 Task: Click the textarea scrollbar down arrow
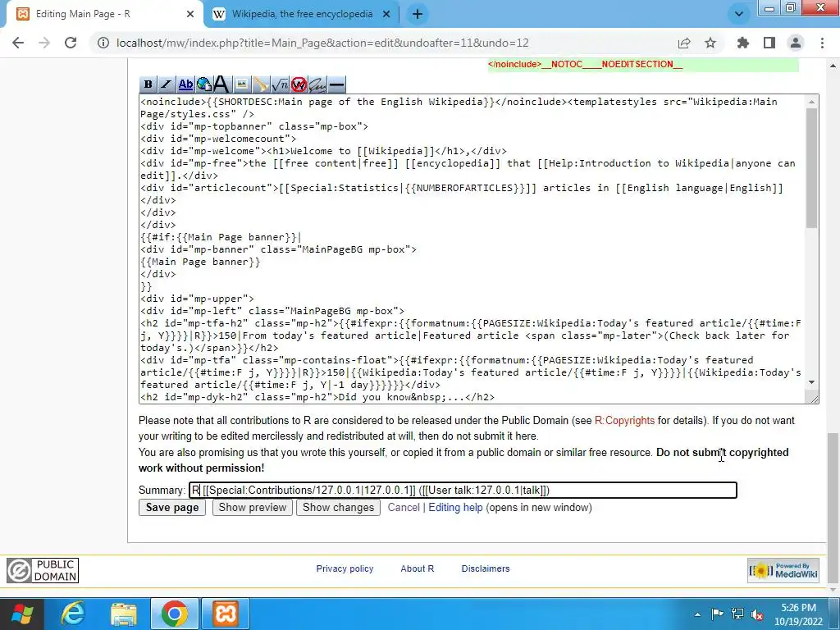pyautogui.click(x=811, y=382)
